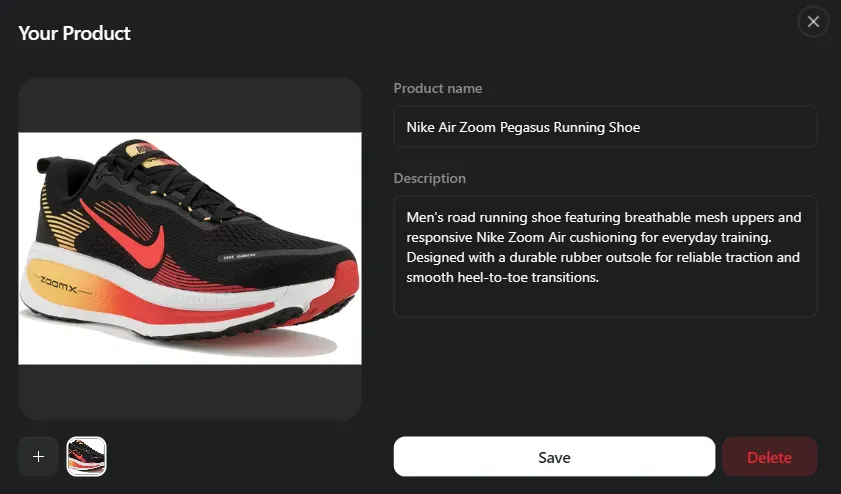The width and height of the screenshot is (841, 494).
Task: Place cursor on "Pegasus" in product name
Action: click(525, 127)
